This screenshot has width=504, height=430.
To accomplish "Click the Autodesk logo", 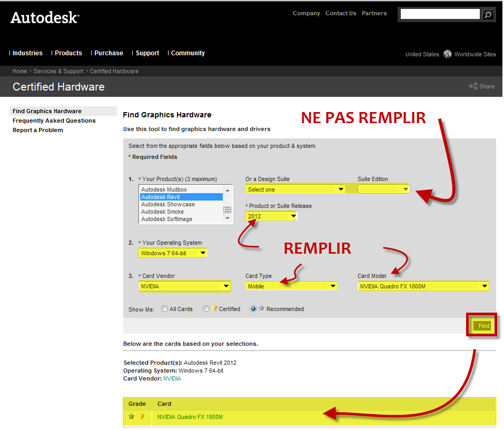I will tap(45, 18).
